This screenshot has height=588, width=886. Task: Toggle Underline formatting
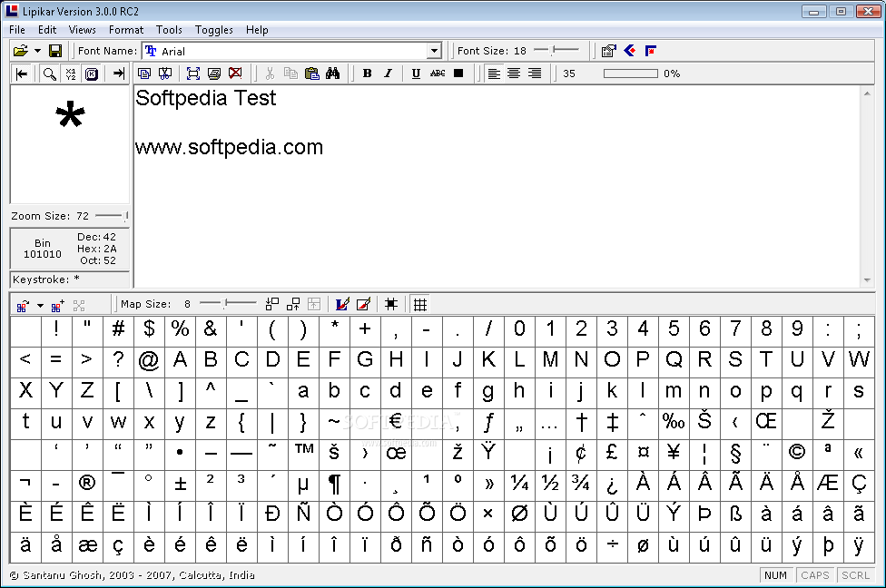click(417, 73)
